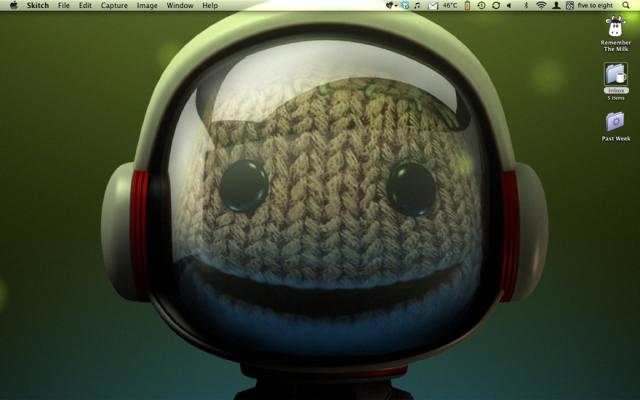Click the 'five to eight' clock text
Viewport: 640px width, 400px height.
(x=595, y=5)
